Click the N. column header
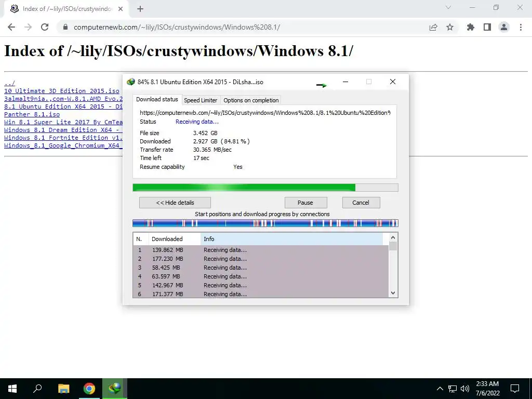532x399 pixels. pyautogui.click(x=141, y=239)
